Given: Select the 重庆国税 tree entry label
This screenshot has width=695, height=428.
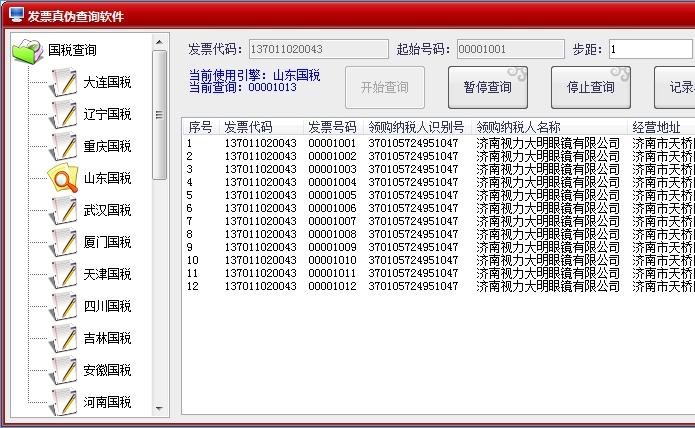Looking at the screenshot, I should click(x=107, y=146).
